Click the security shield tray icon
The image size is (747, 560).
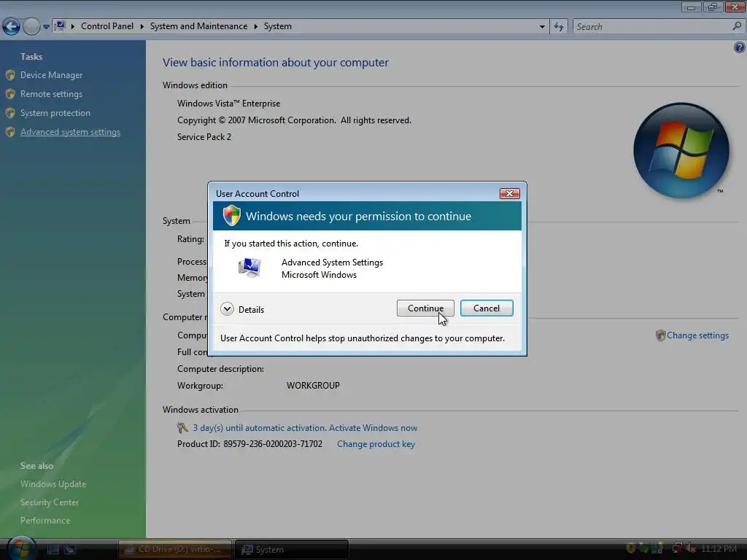[631, 548]
